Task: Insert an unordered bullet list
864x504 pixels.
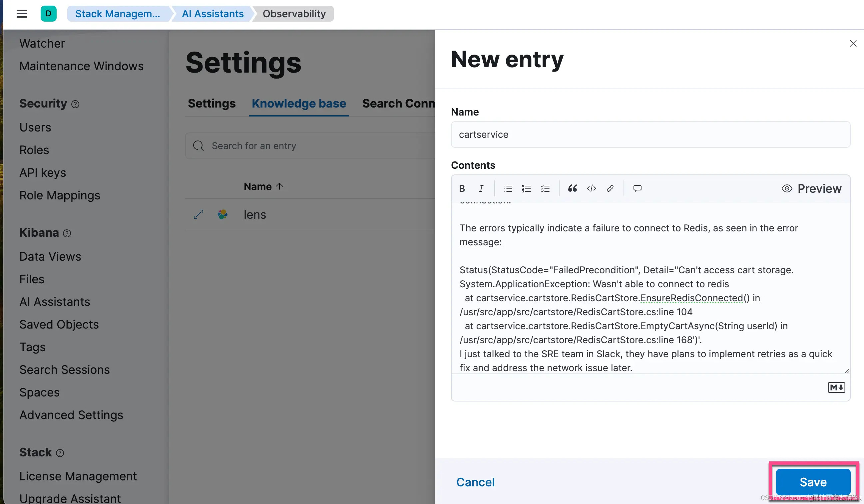Action: [x=508, y=188]
